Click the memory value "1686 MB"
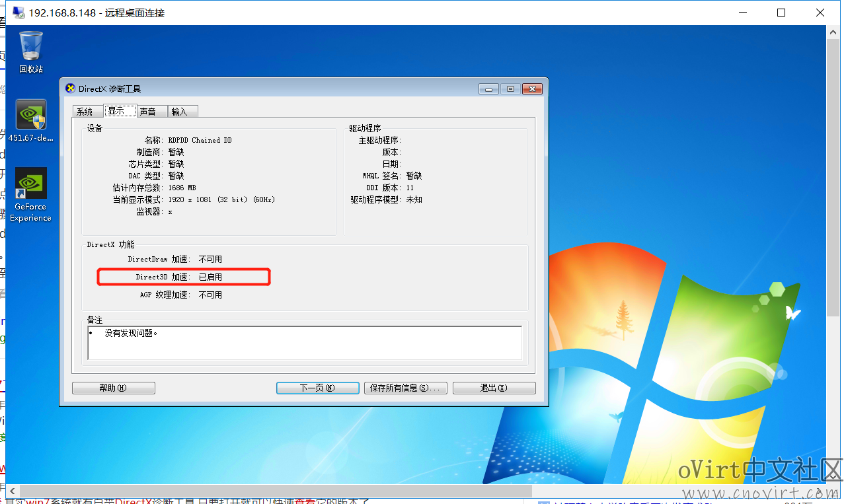This screenshot has width=846, height=504. (182, 188)
